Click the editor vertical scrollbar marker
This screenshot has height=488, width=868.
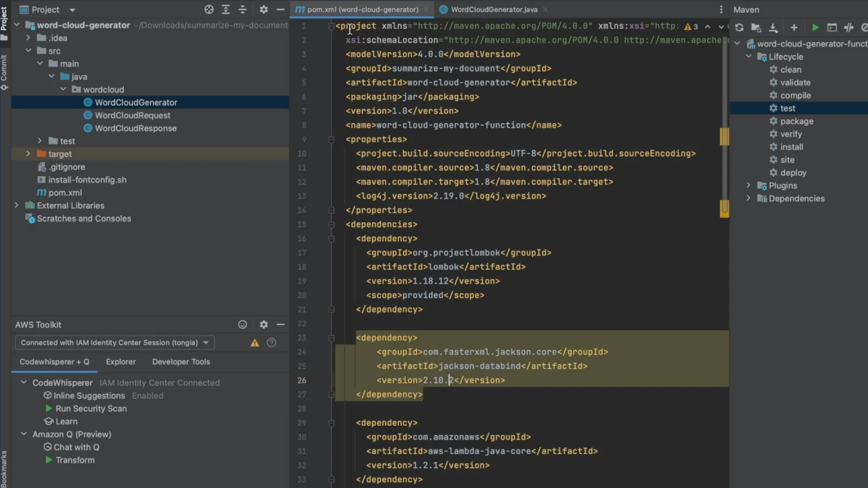coord(724,137)
